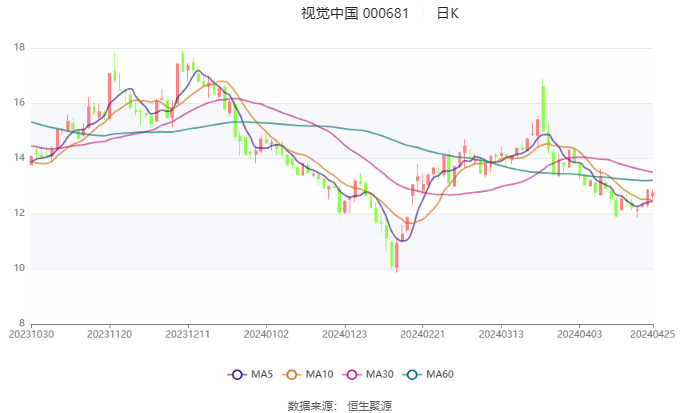The width and height of the screenshot is (680, 413).
Task: Click the x-axis date label 20240123
Action: pos(344,334)
